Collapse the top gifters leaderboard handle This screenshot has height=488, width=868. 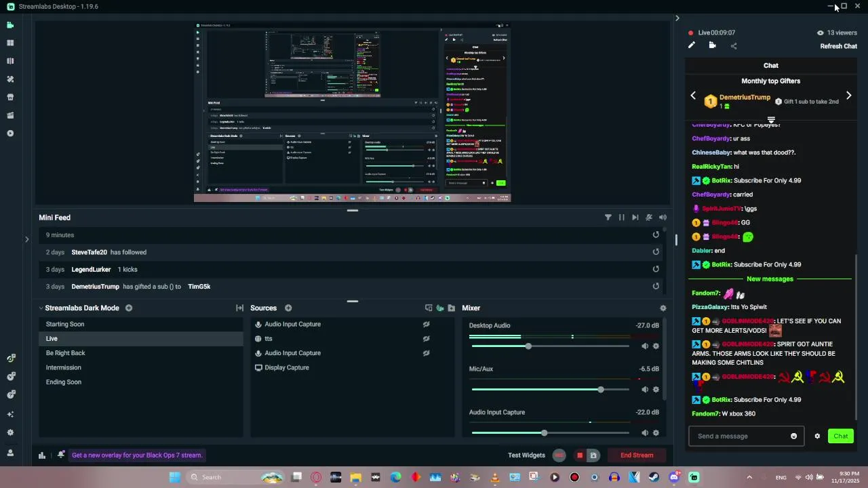[771, 121]
